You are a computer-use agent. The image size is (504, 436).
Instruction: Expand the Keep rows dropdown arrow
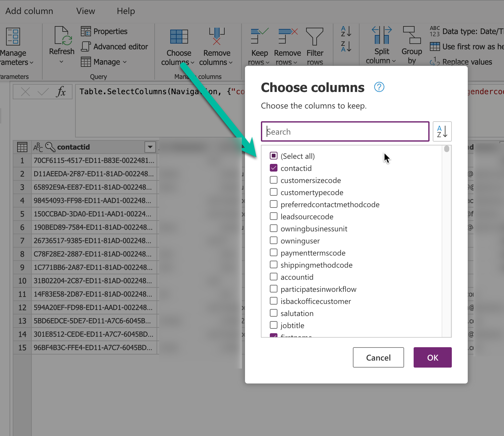(268, 62)
